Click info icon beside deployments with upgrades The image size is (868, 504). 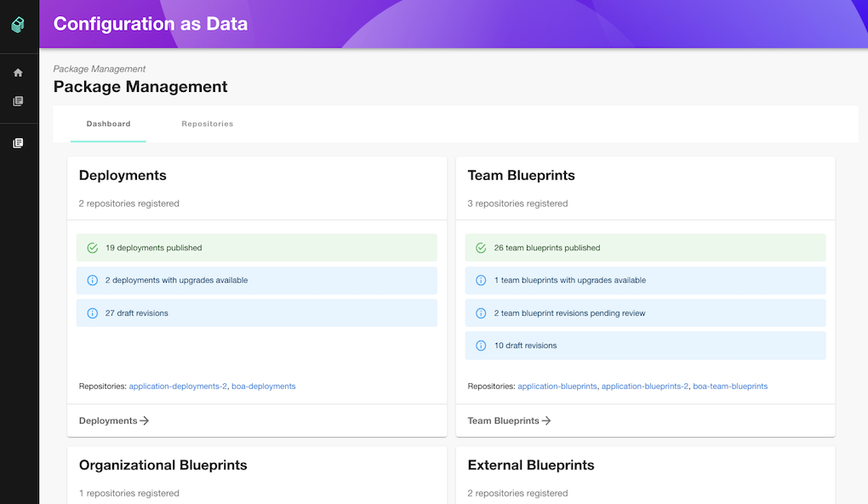click(93, 280)
